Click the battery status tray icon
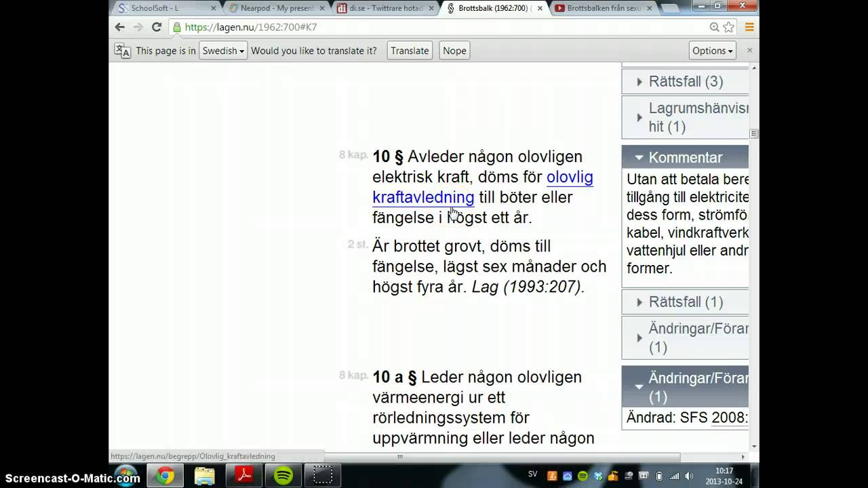 [x=659, y=476]
